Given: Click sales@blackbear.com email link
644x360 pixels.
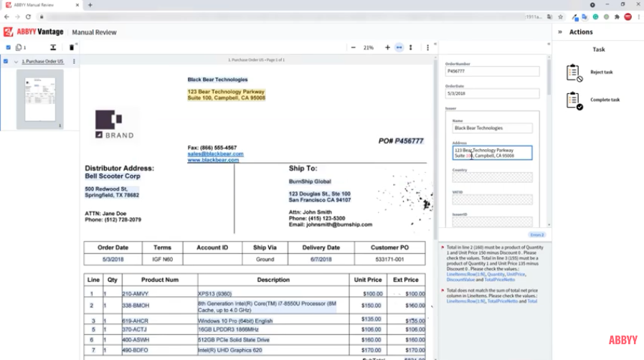Looking at the screenshot, I should 216,154.
